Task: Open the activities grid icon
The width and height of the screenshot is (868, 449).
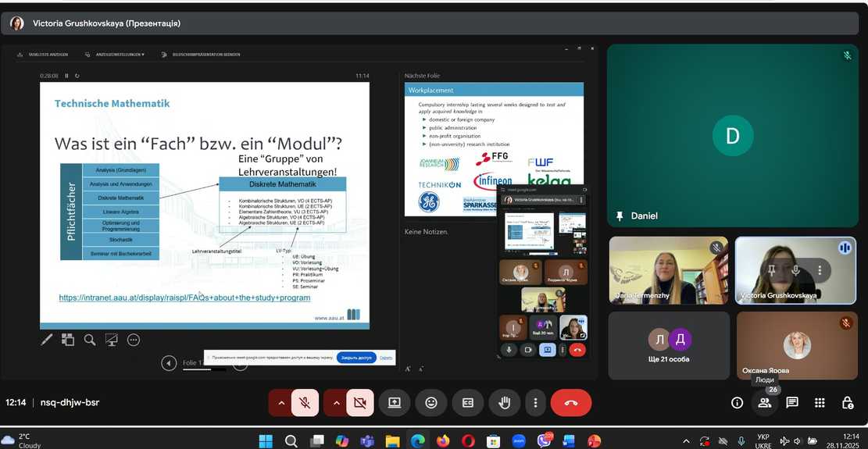Action: point(820,403)
